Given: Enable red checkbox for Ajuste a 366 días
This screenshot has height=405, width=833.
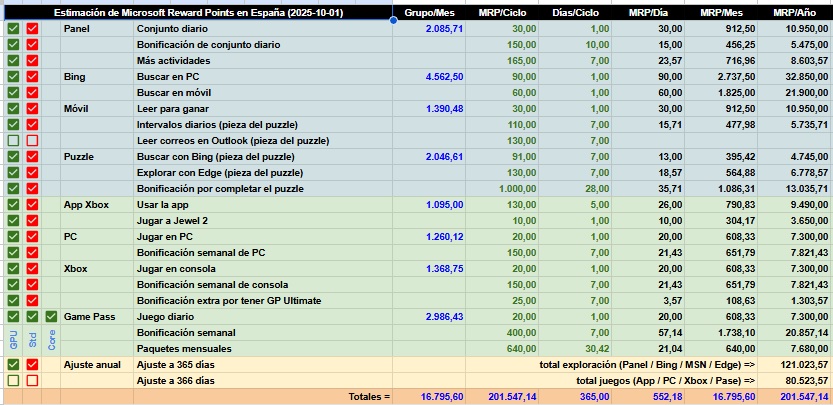Looking at the screenshot, I should pyautogui.click(x=32, y=381).
